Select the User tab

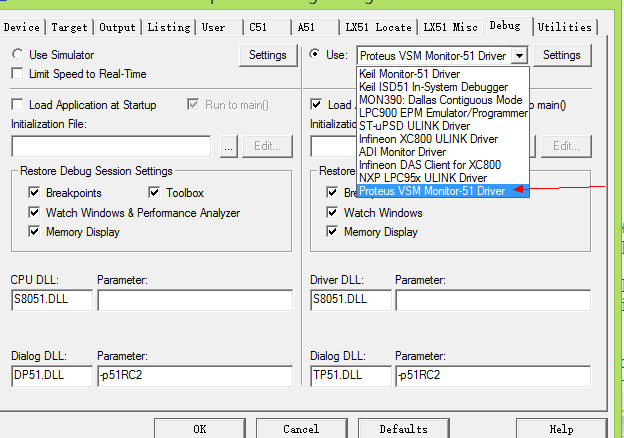pyautogui.click(x=219, y=27)
